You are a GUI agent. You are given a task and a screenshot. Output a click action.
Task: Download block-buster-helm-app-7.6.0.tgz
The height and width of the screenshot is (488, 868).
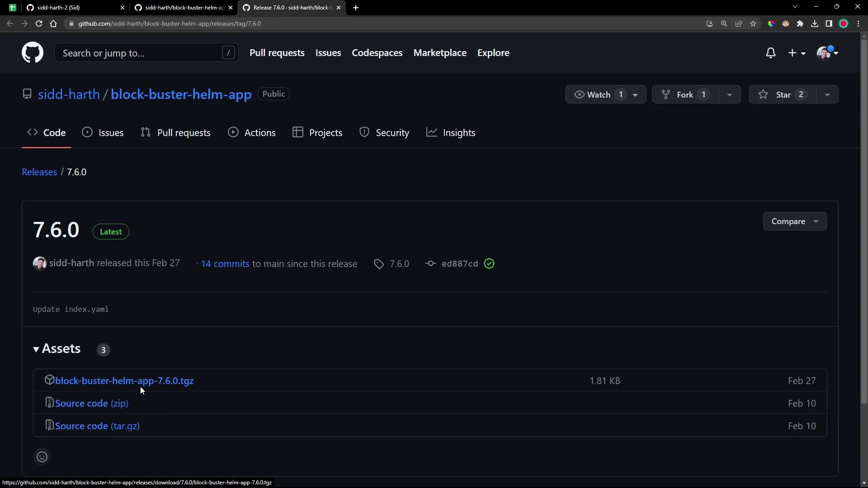click(x=124, y=381)
